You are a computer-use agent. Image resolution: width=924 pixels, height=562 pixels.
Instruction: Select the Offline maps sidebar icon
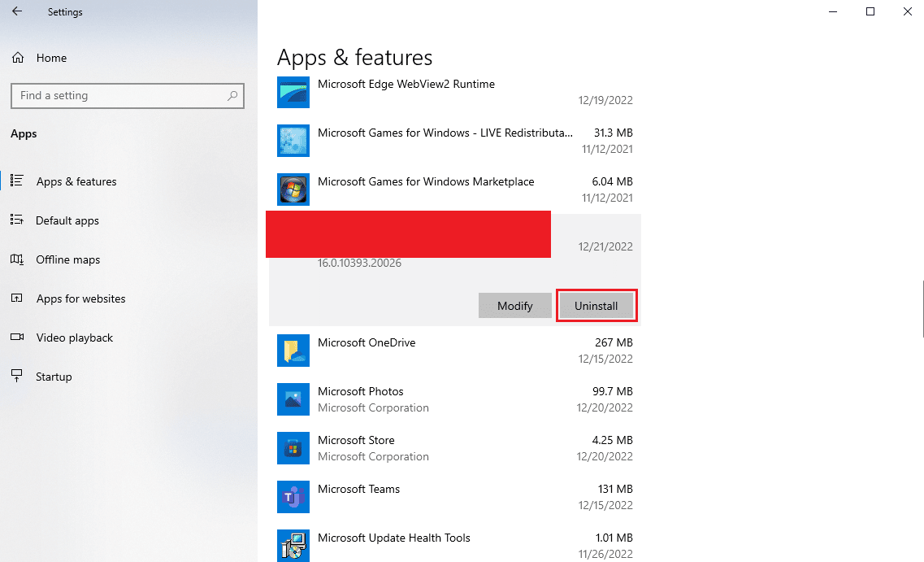pos(17,259)
